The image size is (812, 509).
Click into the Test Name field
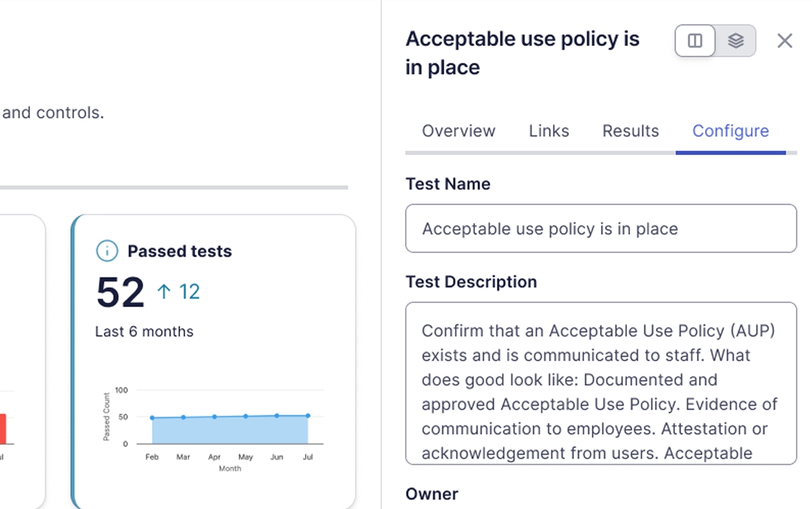click(601, 228)
